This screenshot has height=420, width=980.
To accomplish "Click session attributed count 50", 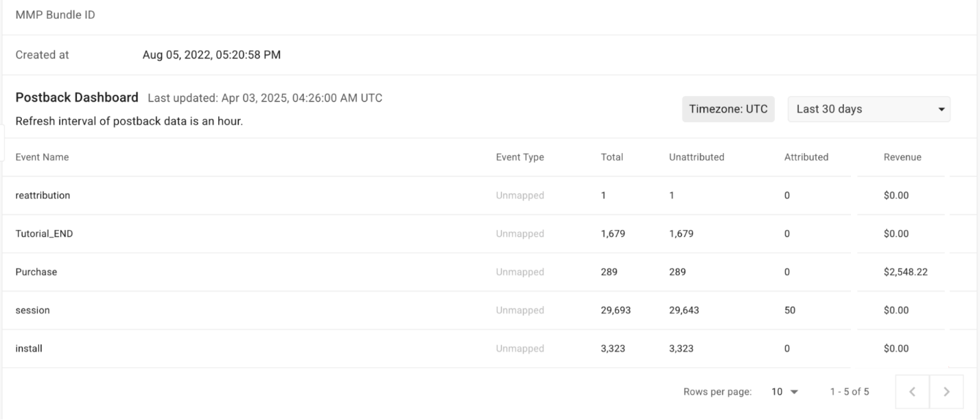I will point(789,310).
